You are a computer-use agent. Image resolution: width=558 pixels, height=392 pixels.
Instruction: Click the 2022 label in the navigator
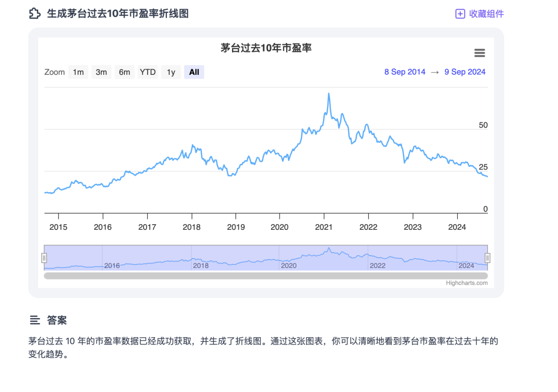click(378, 265)
